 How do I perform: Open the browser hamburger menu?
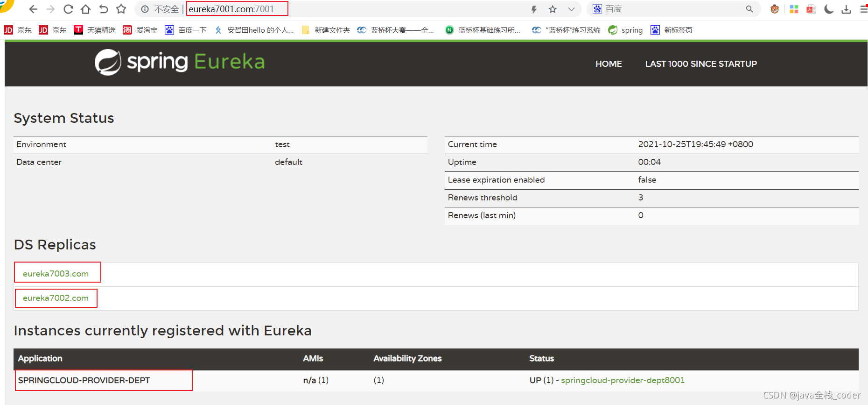[x=864, y=9]
